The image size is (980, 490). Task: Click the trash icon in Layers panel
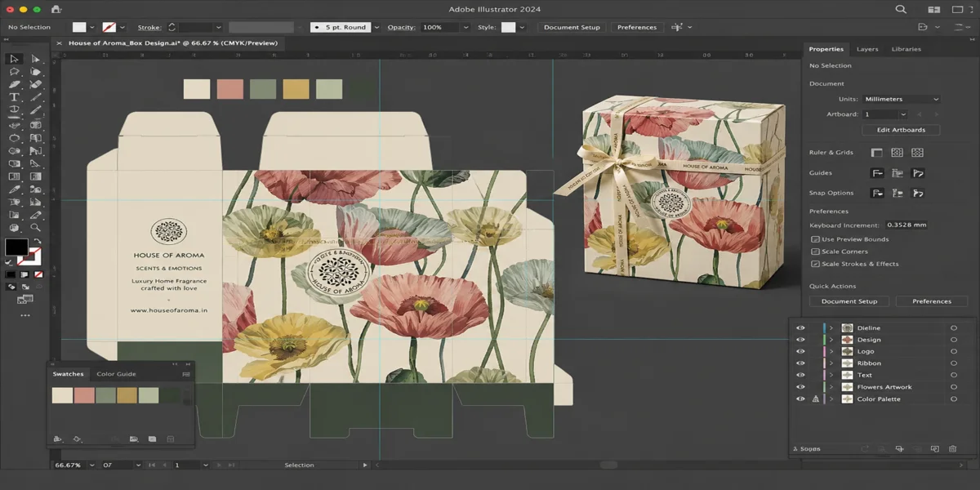953,448
